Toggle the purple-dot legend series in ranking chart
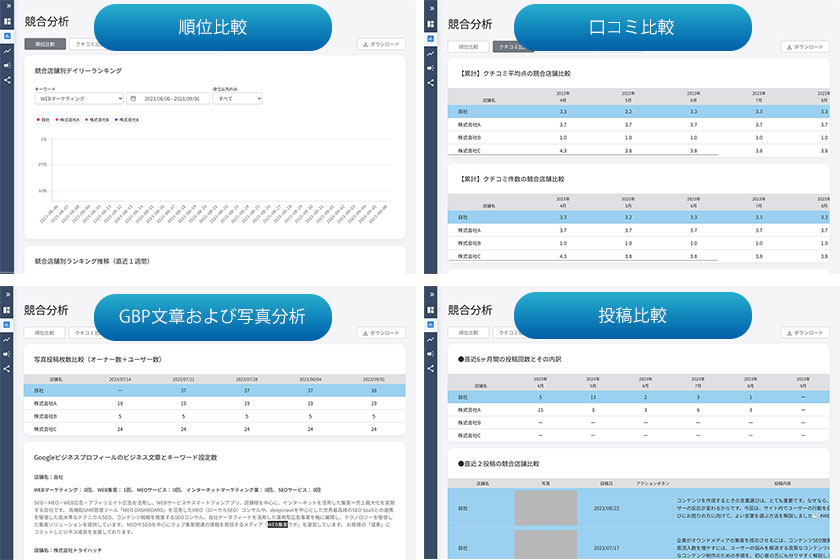 (98, 120)
